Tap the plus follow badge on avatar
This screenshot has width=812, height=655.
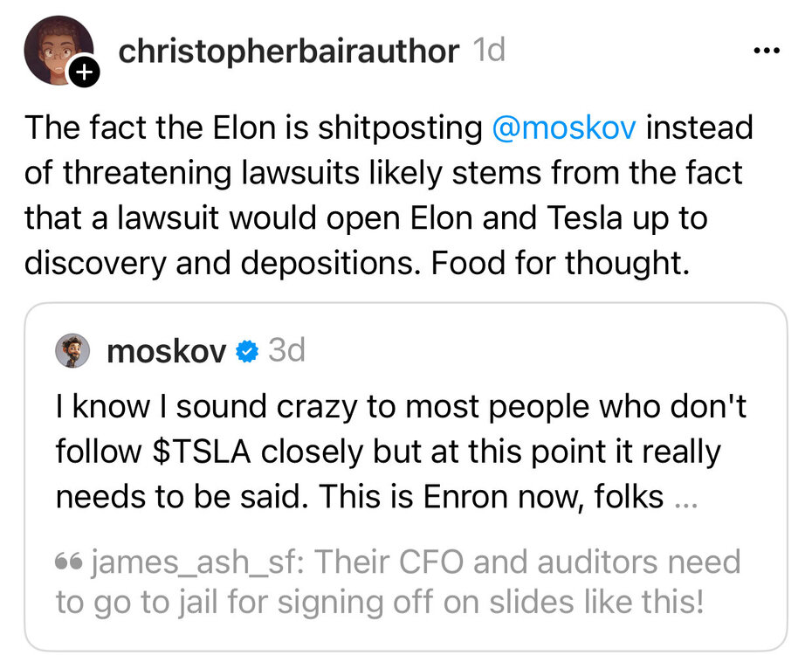pyautogui.click(x=84, y=73)
